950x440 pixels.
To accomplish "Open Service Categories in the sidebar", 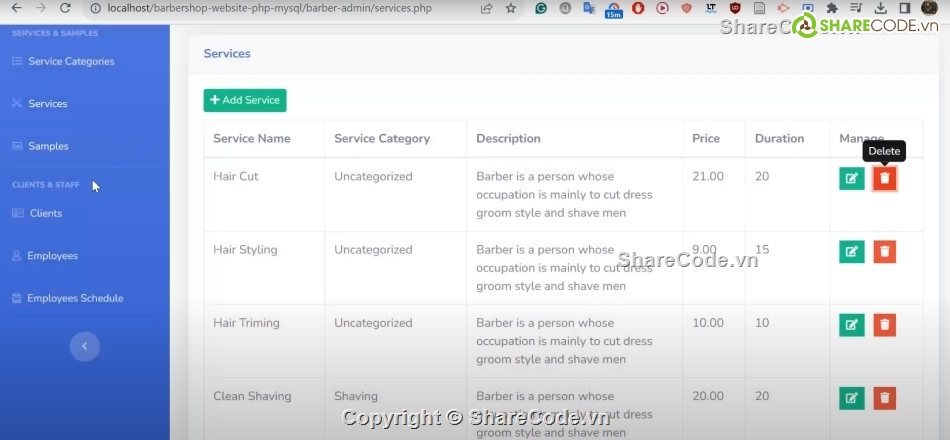I will [70, 61].
